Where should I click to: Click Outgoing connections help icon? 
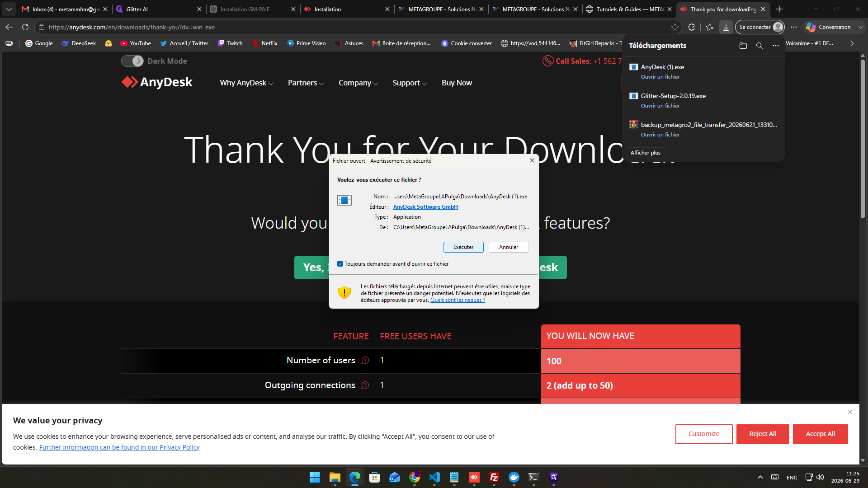(x=365, y=385)
